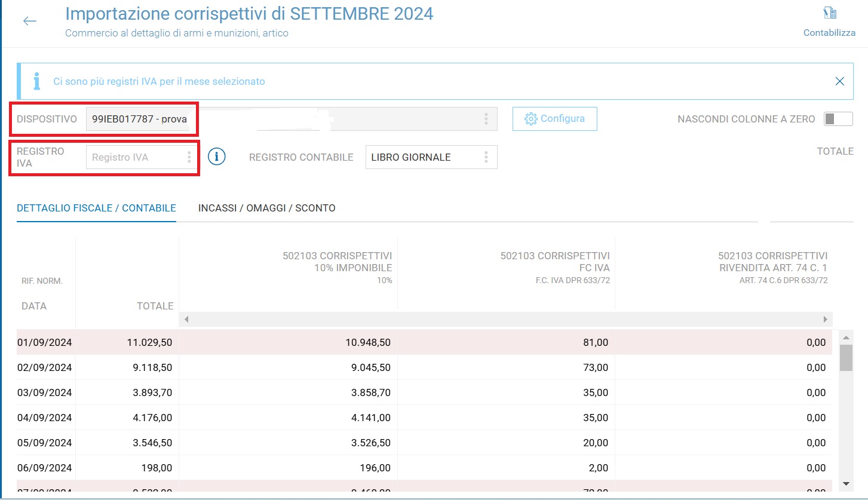Image resolution: width=868 pixels, height=500 pixels.
Task: Click the info icon in the blue banner
Action: [37, 81]
